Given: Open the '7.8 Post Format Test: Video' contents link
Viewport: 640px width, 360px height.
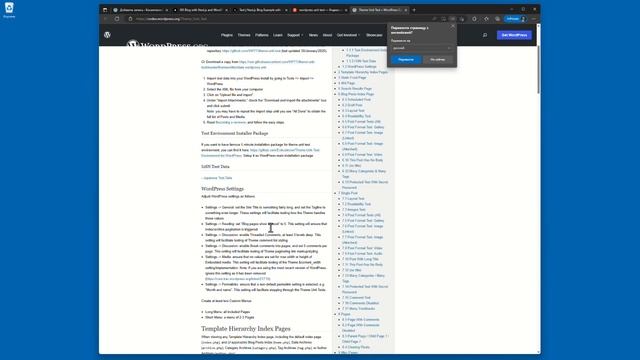Looking at the screenshot, I should coord(362,248).
